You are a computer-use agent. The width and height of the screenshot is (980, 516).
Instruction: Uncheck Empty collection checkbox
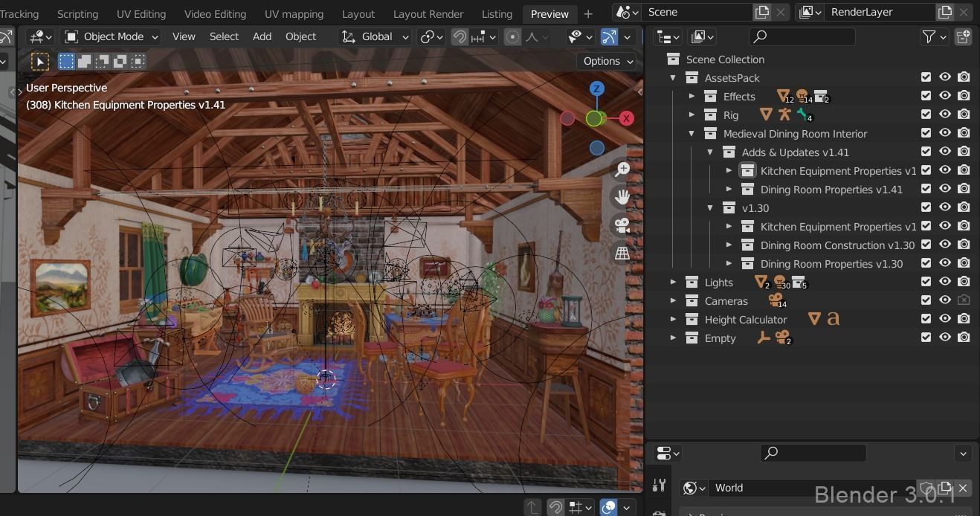[926, 338]
